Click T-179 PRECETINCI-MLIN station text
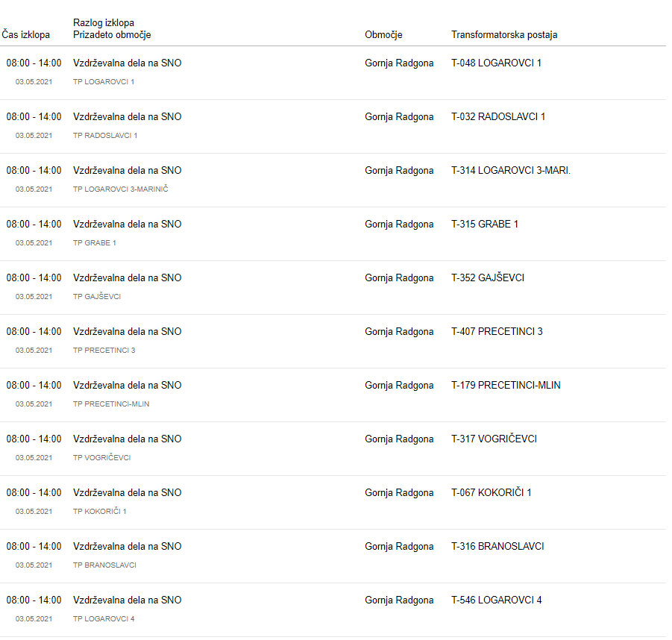This screenshot has height=640, width=672. click(506, 386)
